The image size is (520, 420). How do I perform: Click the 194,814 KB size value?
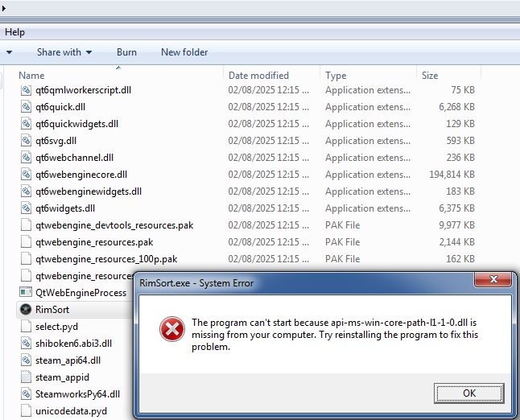tap(452, 175)
